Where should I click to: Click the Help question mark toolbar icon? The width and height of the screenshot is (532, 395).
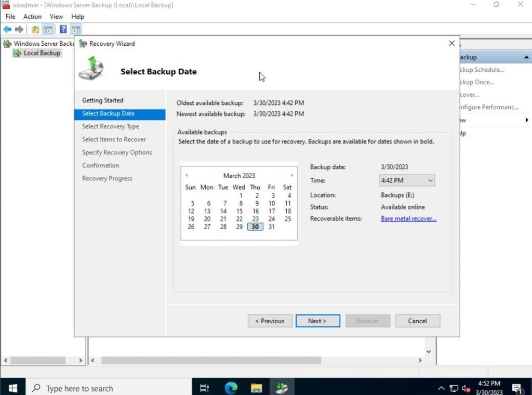tap(63, 29)
